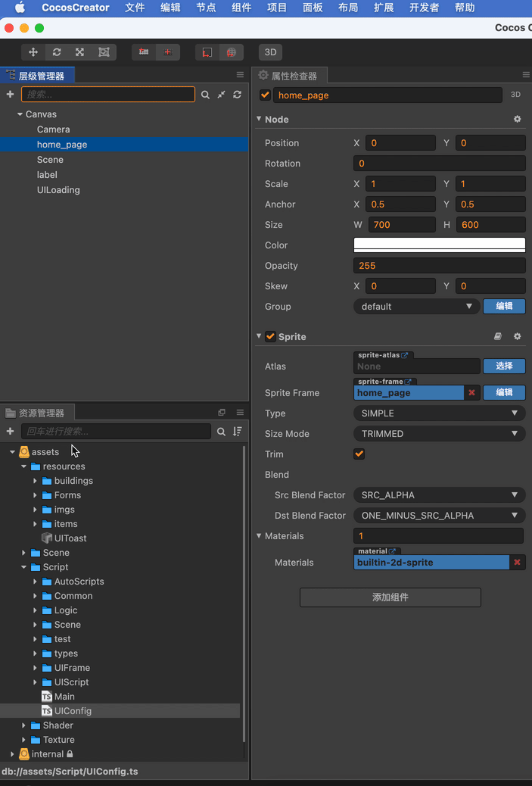Click the Size W input field
The width and height of the screenshot is (532, 786).
click(402, 225)
